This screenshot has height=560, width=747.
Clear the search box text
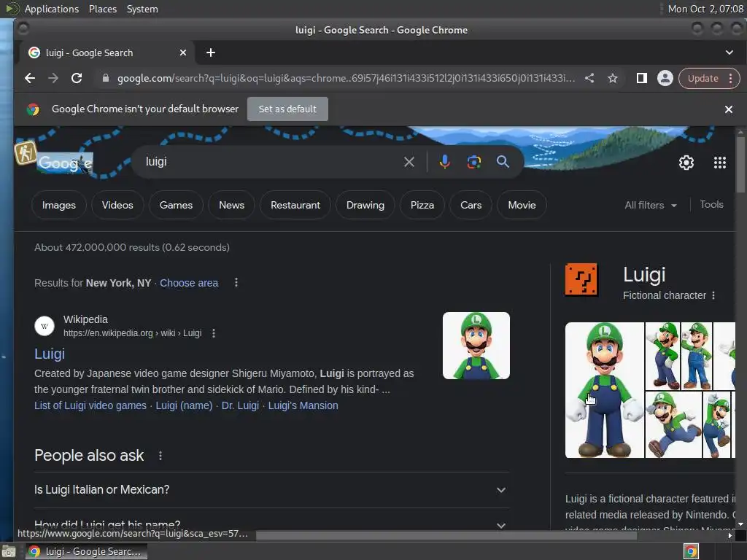409,162
